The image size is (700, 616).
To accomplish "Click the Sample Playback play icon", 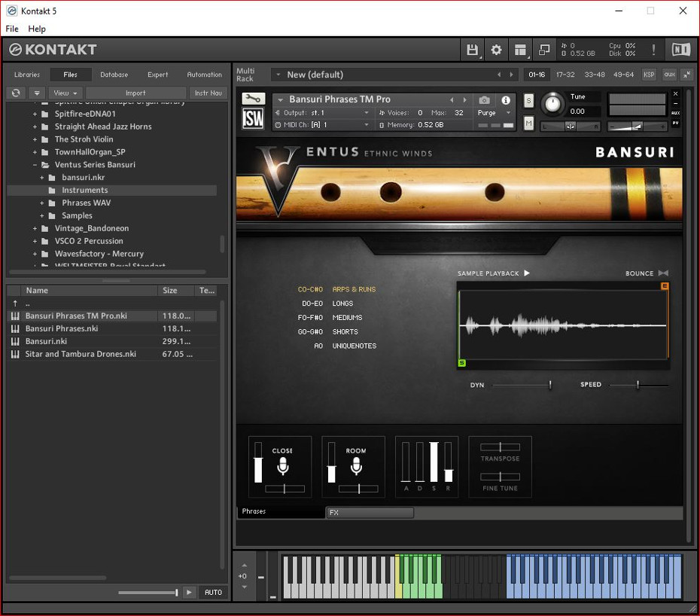I will pos(527,273).
